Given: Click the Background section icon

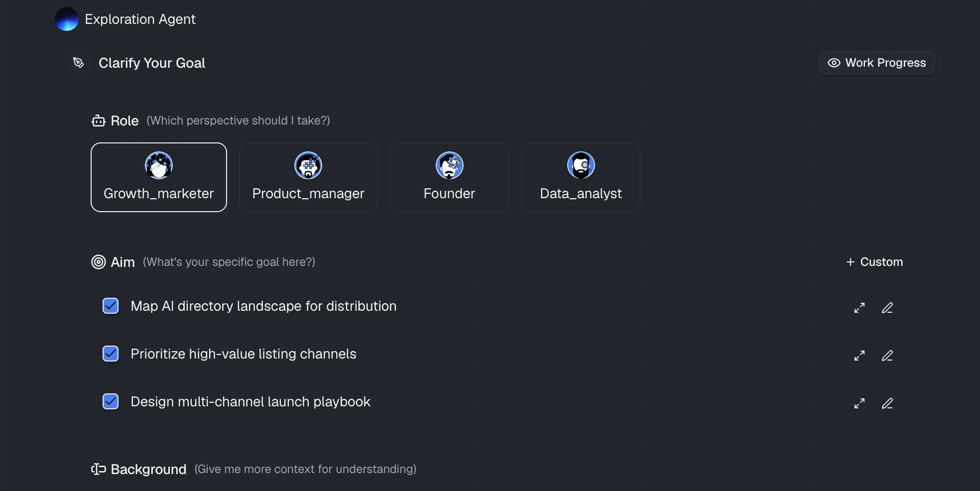Looking at the screenshot, I should point(99,469).
